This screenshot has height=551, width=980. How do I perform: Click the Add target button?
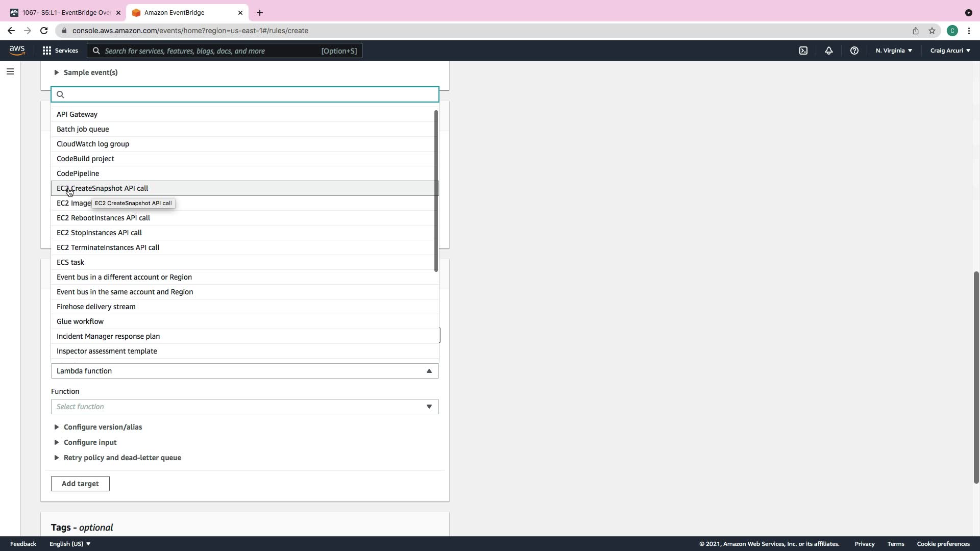pos(80,484)
